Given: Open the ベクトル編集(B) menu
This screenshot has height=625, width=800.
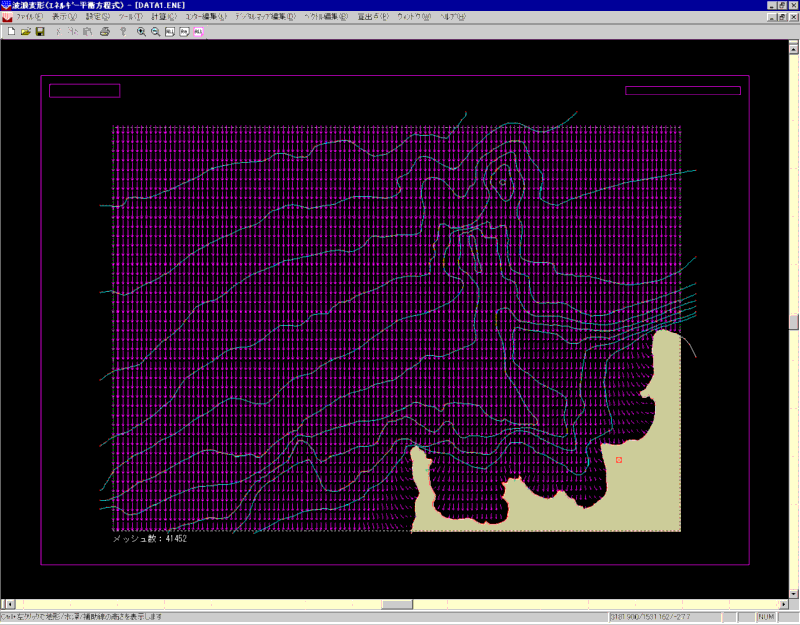Looking at the screenshot, I should pos(328,18).
